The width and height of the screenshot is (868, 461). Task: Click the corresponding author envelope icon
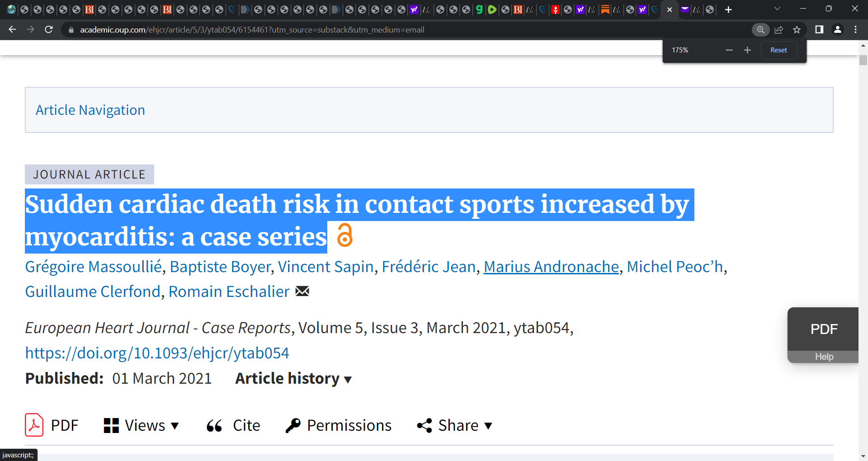[302, 292]
